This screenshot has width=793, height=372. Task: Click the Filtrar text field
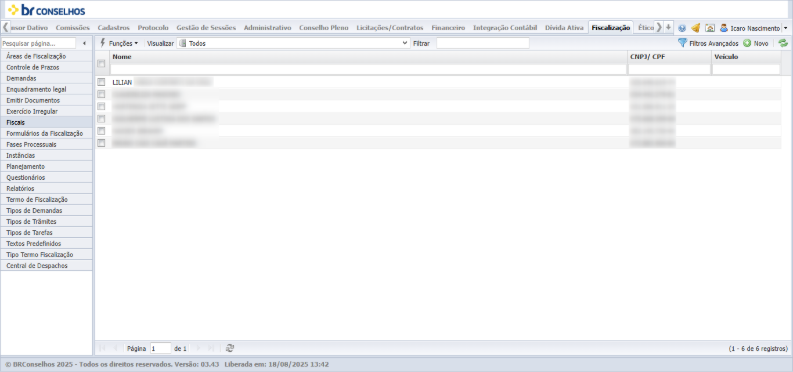pyautogui.click(x=482, y=43)
